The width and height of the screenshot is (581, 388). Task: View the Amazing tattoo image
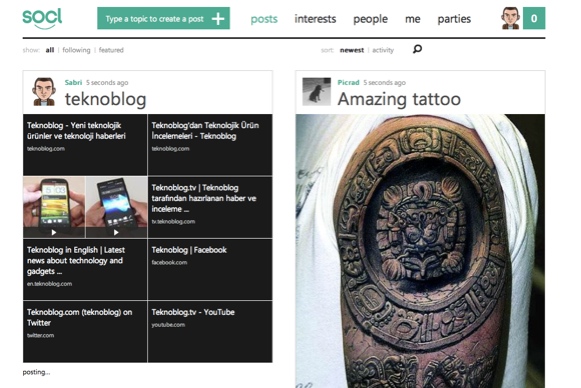[420, 251]
